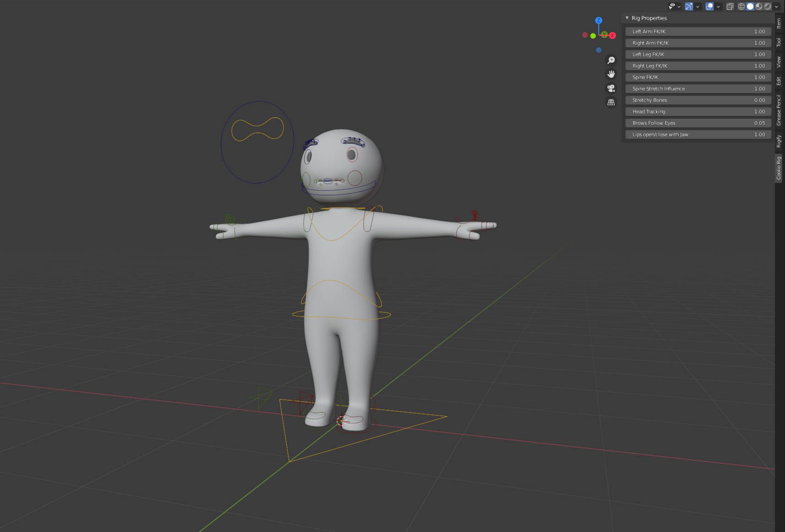Turn off the Show Overlays toggle
This screenshot has width=785, height=532.
[x=709, y=6]
